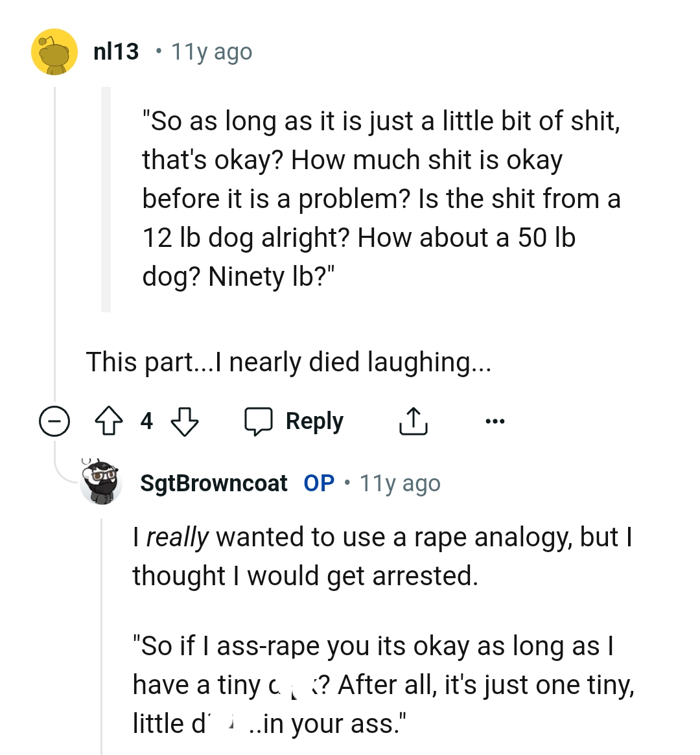Screen dimensions: 700x755
Task: Toggle collapse state of nl13's comment
Action: 55,421
